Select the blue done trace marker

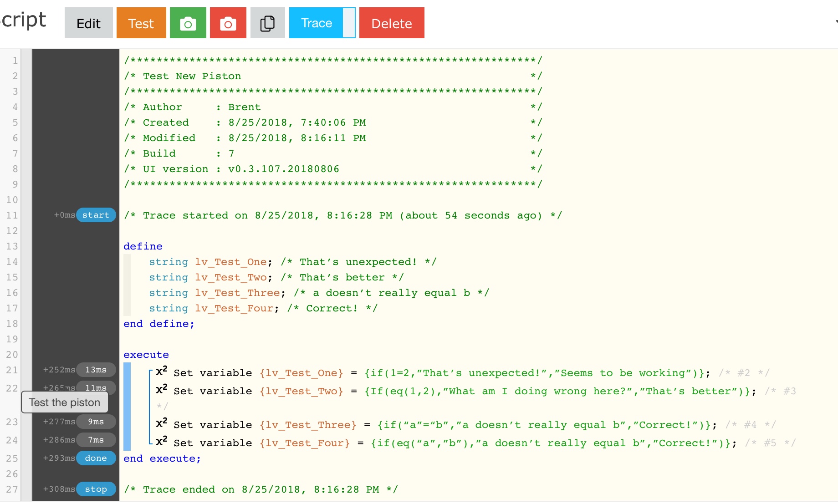point(96,458)
